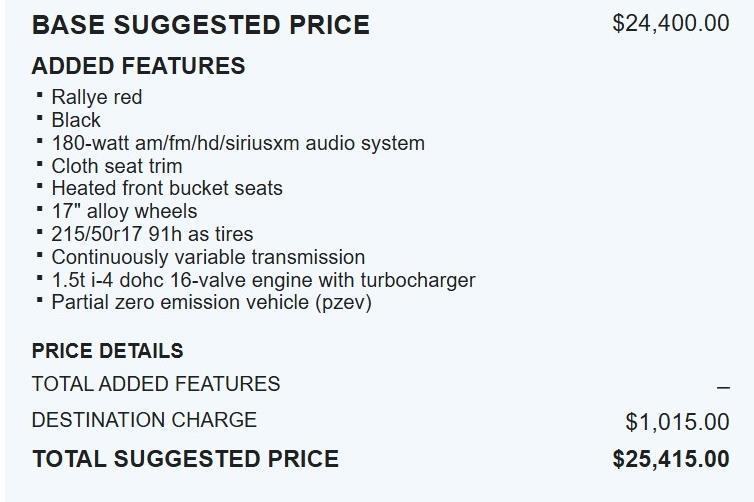Click the Price Details heading

(108, 351)
